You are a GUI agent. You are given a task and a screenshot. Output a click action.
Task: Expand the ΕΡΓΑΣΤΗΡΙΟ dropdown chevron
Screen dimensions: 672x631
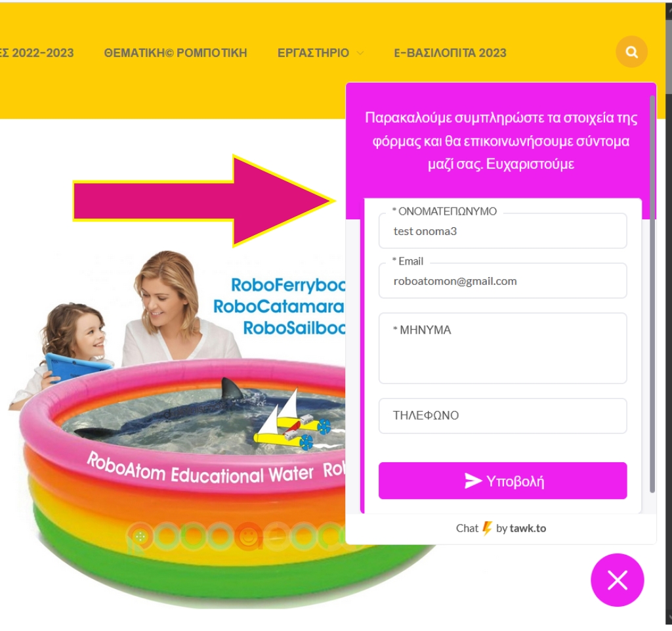pyautogui.click(x=360, y=53)
